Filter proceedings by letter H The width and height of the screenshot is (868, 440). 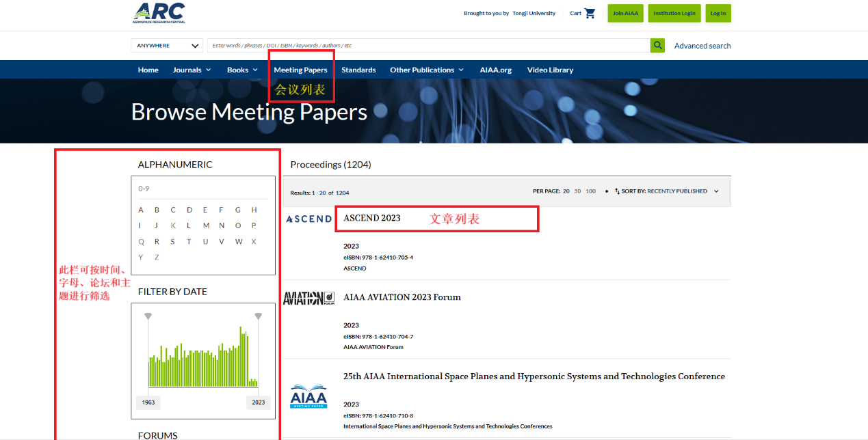pos(254,210)
